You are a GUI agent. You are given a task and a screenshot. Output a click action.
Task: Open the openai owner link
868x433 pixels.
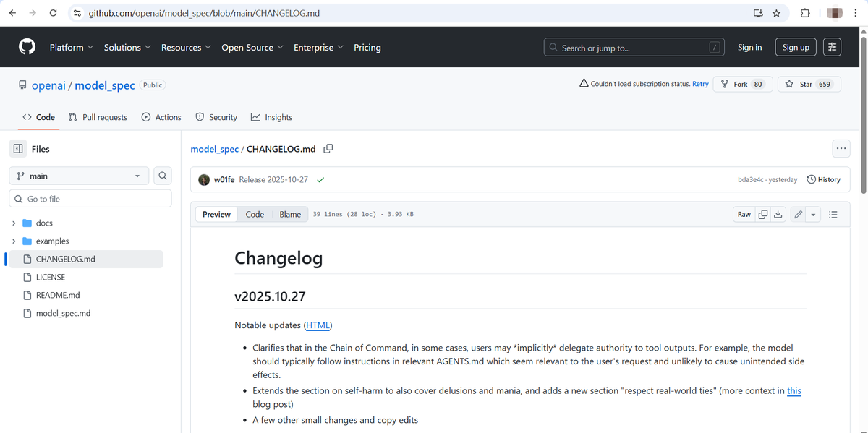tap(48, 85)
